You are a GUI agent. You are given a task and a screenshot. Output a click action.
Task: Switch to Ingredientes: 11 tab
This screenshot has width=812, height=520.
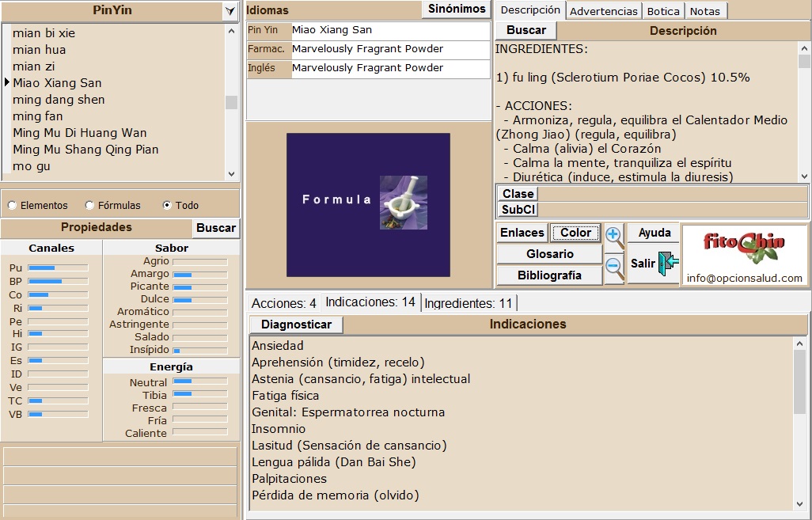[469, 303]
